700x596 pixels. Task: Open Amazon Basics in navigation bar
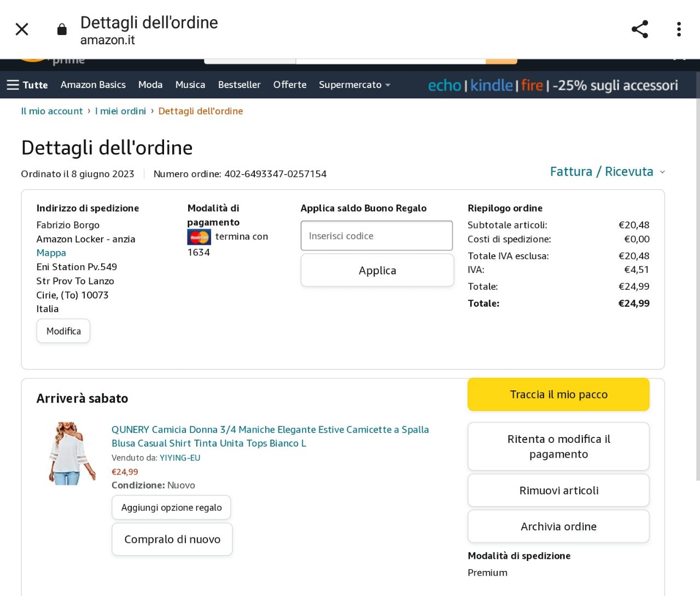[x=93, y=85]
